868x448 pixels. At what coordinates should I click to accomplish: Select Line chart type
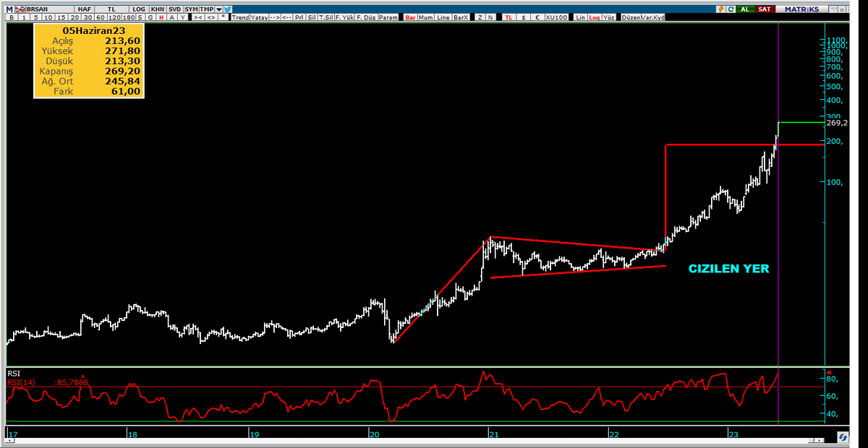[443, 17]
